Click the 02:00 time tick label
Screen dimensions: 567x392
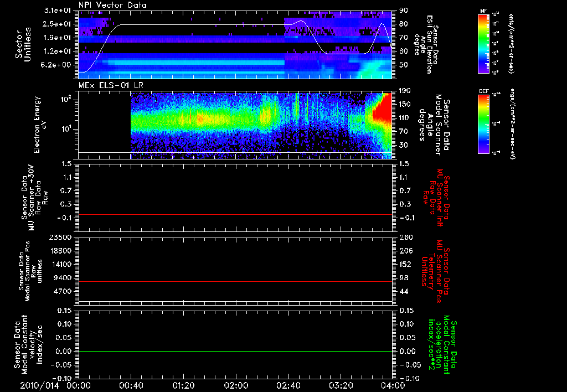[236, 385]
